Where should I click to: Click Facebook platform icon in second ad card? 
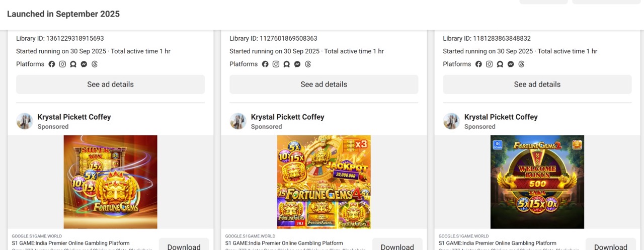point(265,64)
